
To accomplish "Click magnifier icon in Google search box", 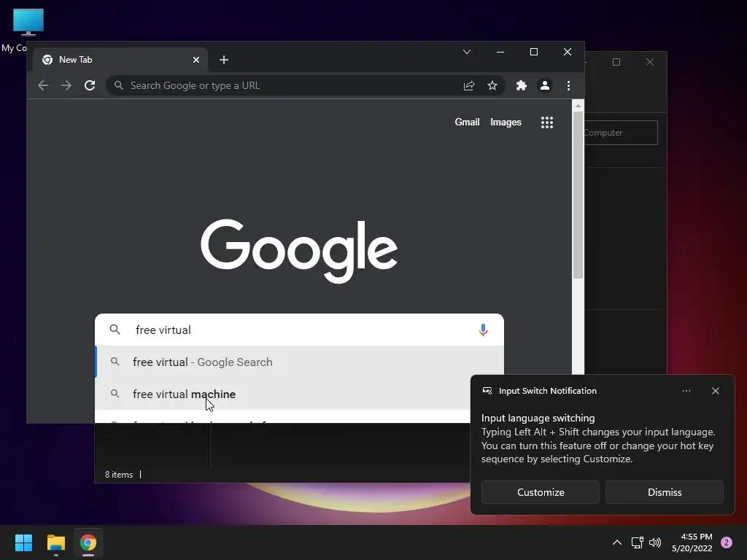I will tap(115, 329).
